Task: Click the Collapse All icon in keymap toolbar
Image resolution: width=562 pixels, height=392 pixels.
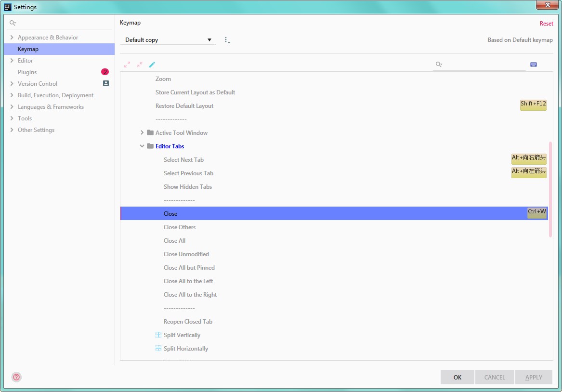Action: pyautogui.click(x=140, y=65)
